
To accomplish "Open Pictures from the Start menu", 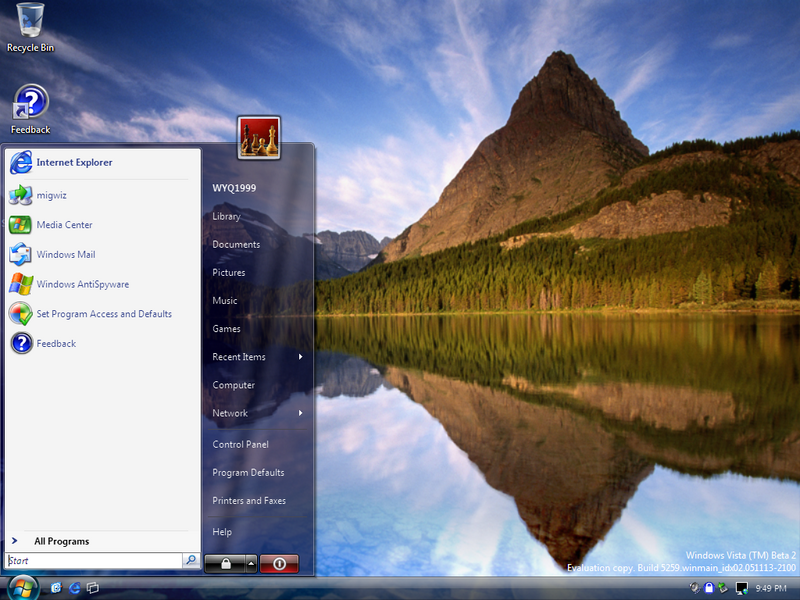I will [229, 272].
